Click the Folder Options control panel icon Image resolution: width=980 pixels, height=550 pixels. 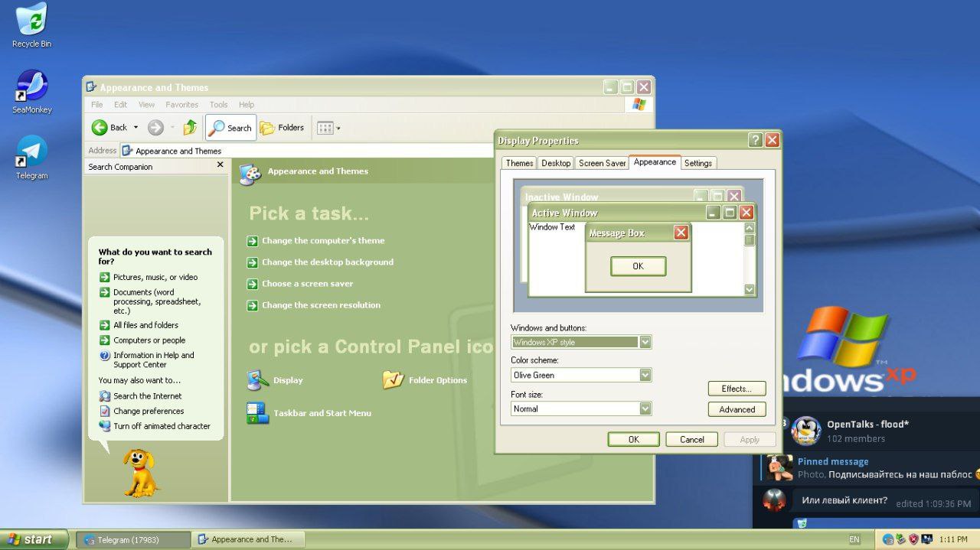(425, 380)
